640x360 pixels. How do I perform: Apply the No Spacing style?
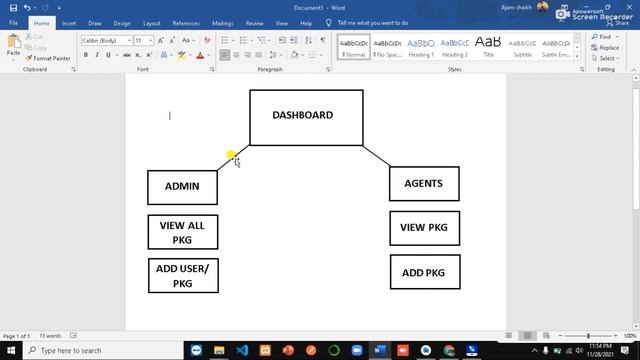387,47
